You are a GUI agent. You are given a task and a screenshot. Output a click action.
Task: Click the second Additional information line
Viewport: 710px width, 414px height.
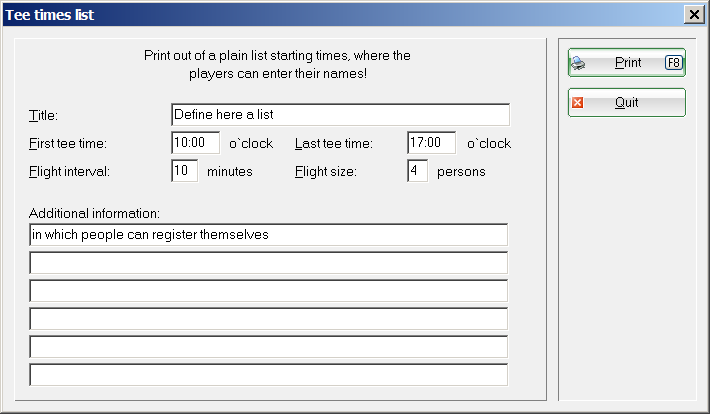(x=269, y=263)
